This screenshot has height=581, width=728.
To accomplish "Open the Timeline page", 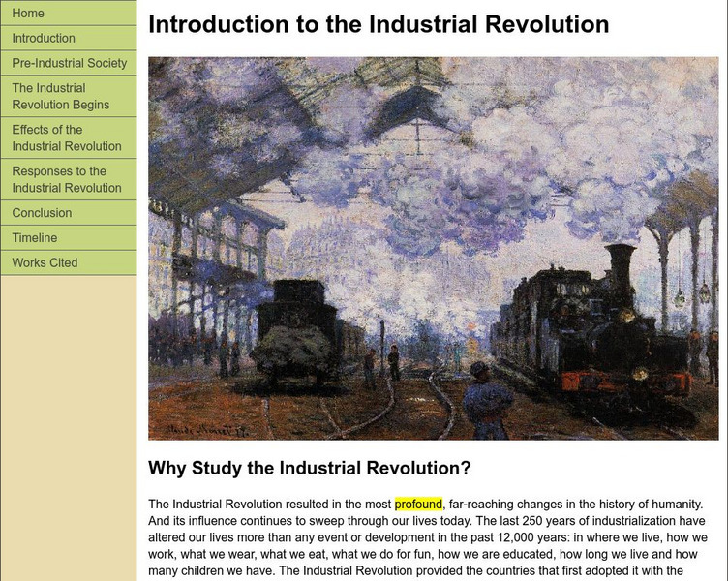I will tap(68, 238).
